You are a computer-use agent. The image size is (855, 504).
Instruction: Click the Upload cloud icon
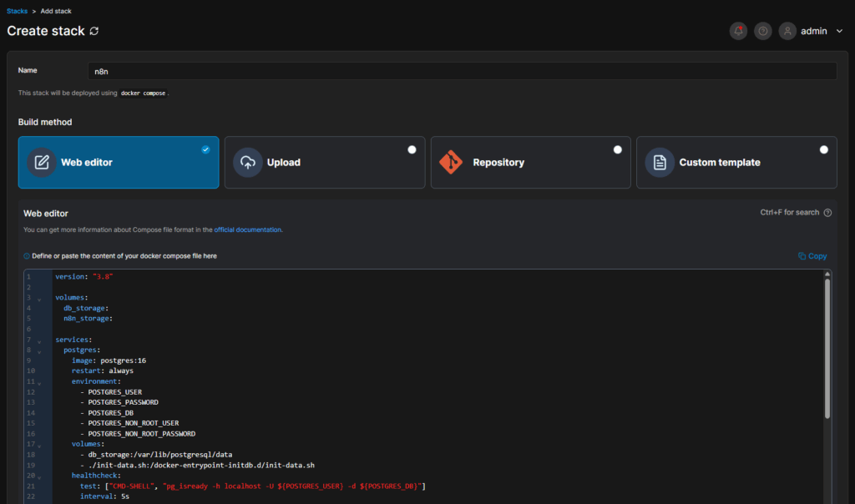pos(248,163)
